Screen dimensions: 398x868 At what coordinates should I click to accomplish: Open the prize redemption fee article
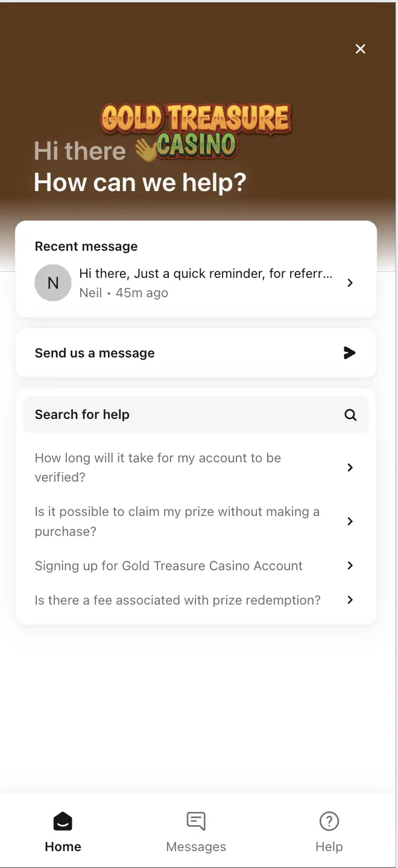(177, 600)
